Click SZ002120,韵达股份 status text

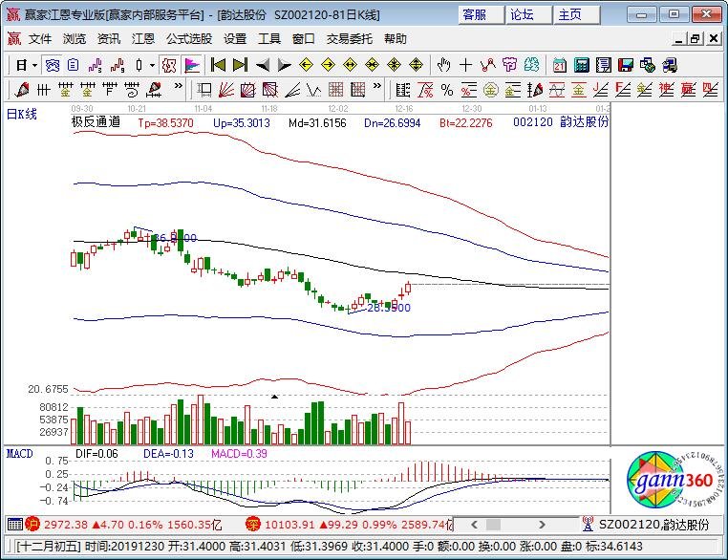[654, 525]
